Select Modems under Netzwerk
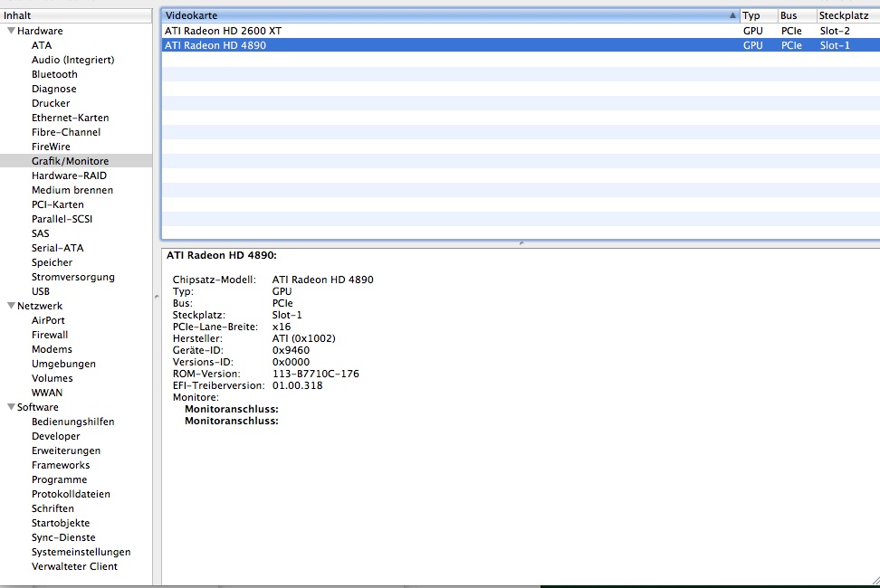 52,349
